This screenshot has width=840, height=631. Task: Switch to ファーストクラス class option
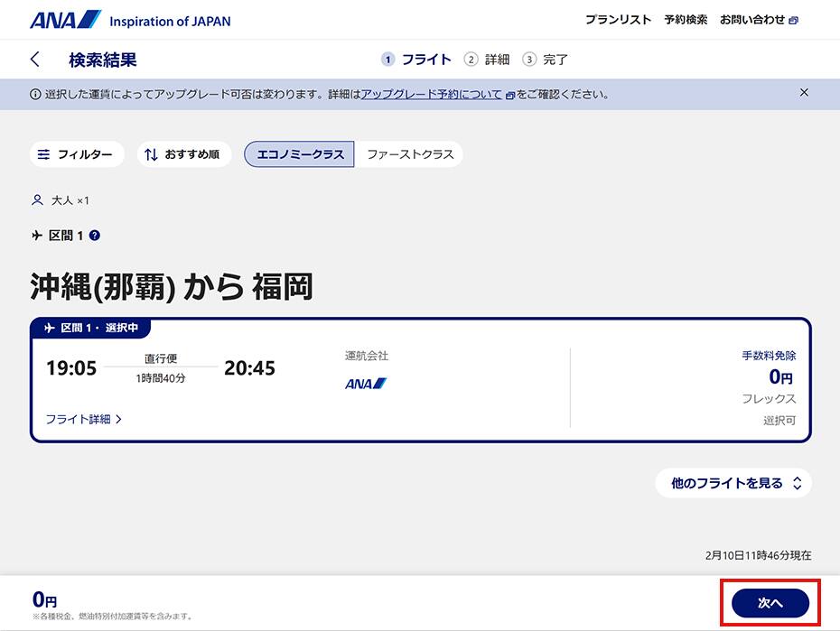[x=408, y=154]
